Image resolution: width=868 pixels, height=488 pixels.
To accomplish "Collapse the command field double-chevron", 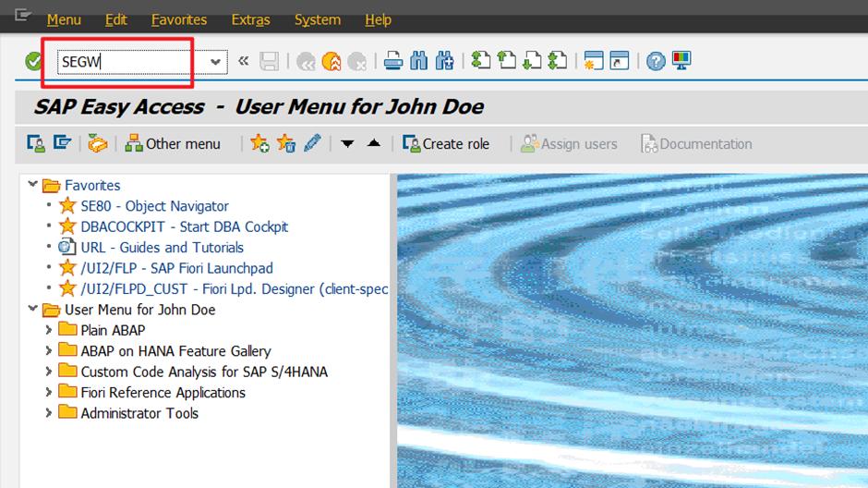I will coord(243,61).
